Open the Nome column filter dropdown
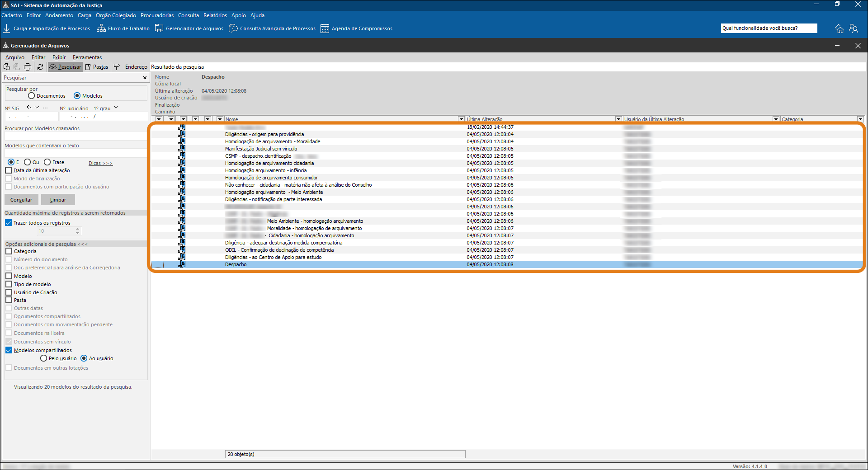Viewport: 868px width, 470px height. tap(461, 119)
